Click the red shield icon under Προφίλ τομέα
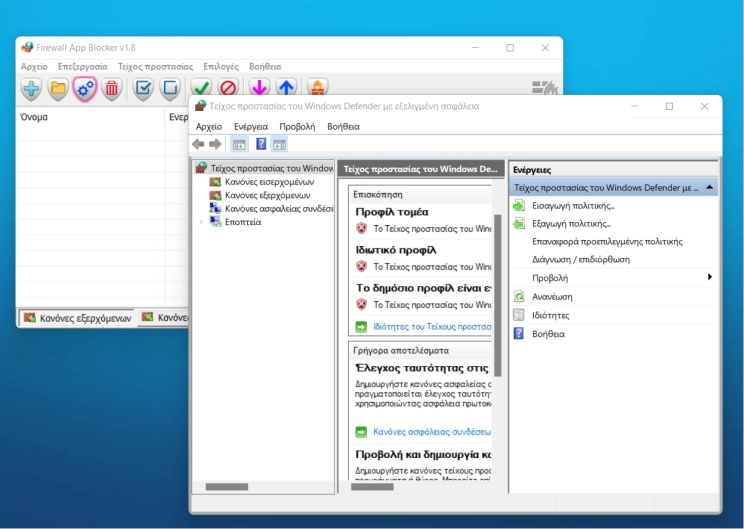Image resolution: width=744 pixels, height=529 pixels. pos(362,228)
